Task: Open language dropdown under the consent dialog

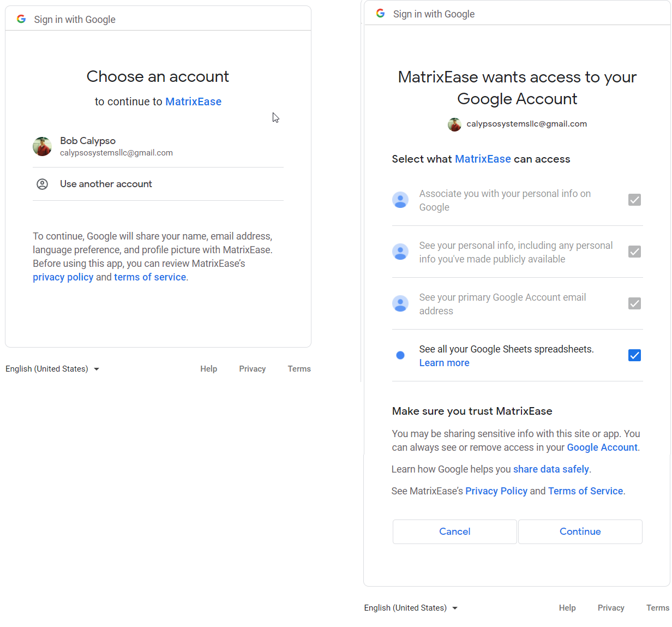Action: click(411, 608)
